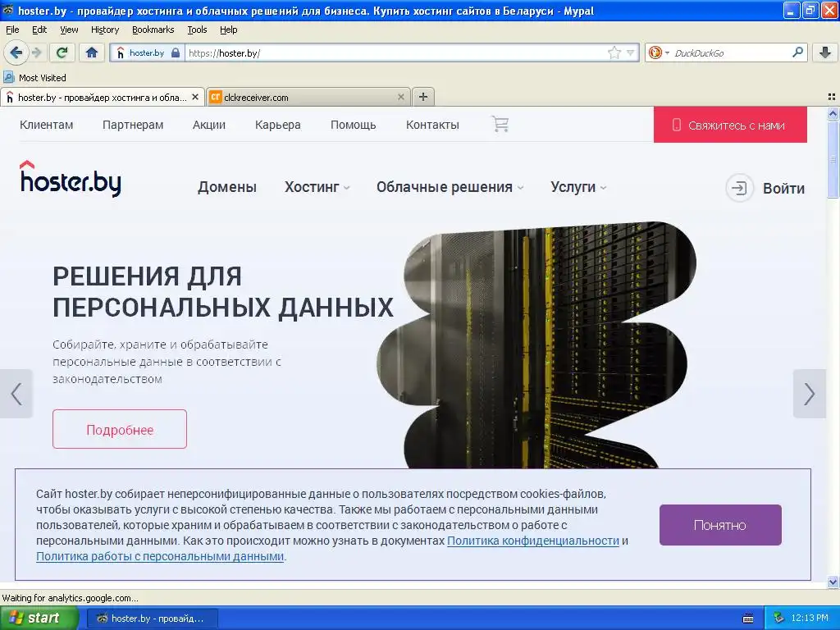The height and width of the screenshot is (630, 840).
Task: Open the Help menu
Action: coord(229,30)
